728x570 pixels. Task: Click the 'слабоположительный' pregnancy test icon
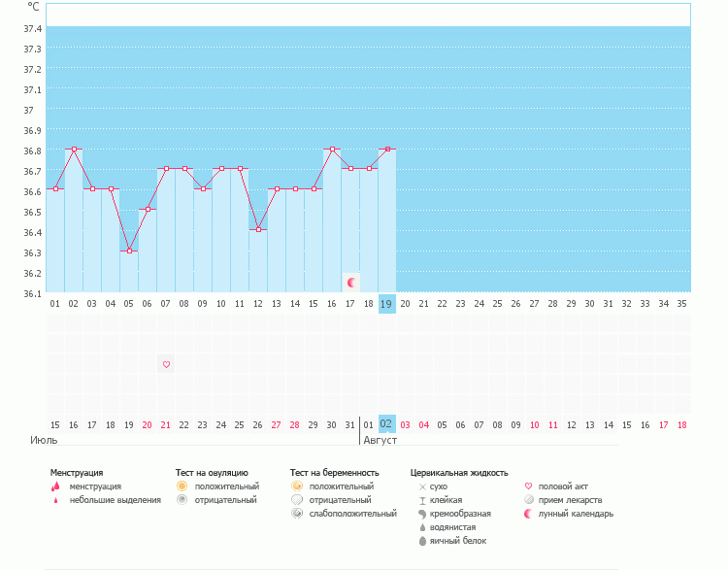(x=297, y=514)
